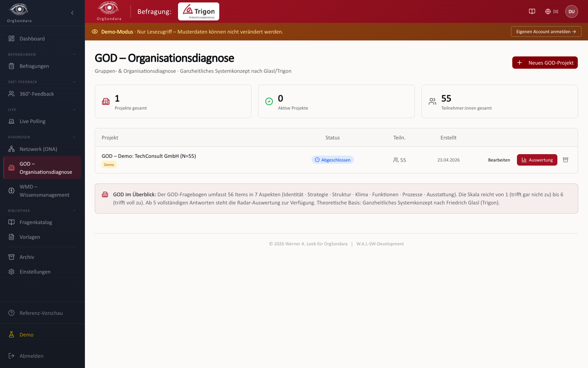The height and width of the screenshot is (368, 588).
Task: Click the Demo tag under project name
Action: [109, 165]
